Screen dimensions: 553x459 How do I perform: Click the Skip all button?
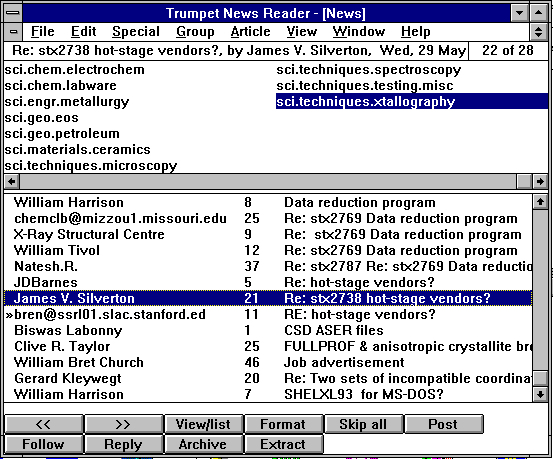[x=363, y=424]
